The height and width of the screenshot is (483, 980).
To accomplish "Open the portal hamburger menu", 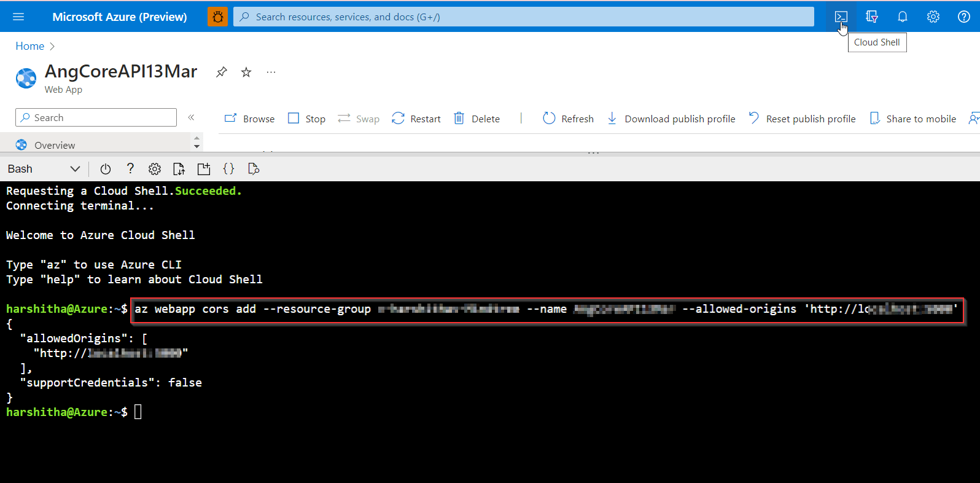I will 18,17.
